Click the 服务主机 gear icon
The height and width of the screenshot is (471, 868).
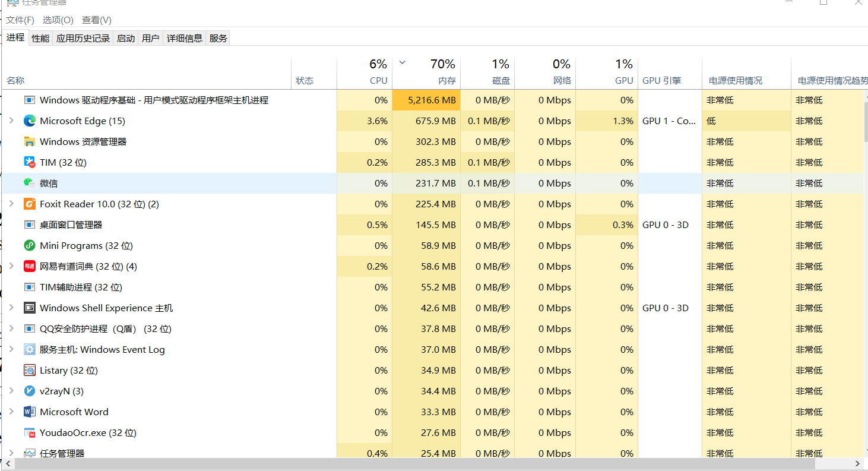tap(30, 349)
